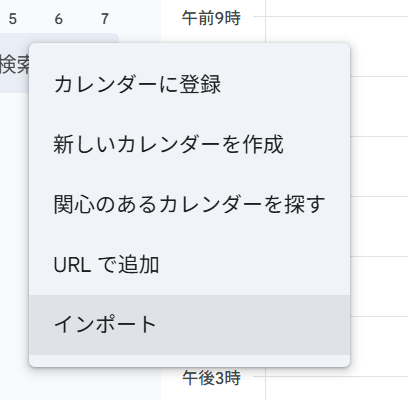Image resolution: width=408 pixels, height=400 pixels.
Task: Select the 1 PM grid slot
Action: click(379, 286)
